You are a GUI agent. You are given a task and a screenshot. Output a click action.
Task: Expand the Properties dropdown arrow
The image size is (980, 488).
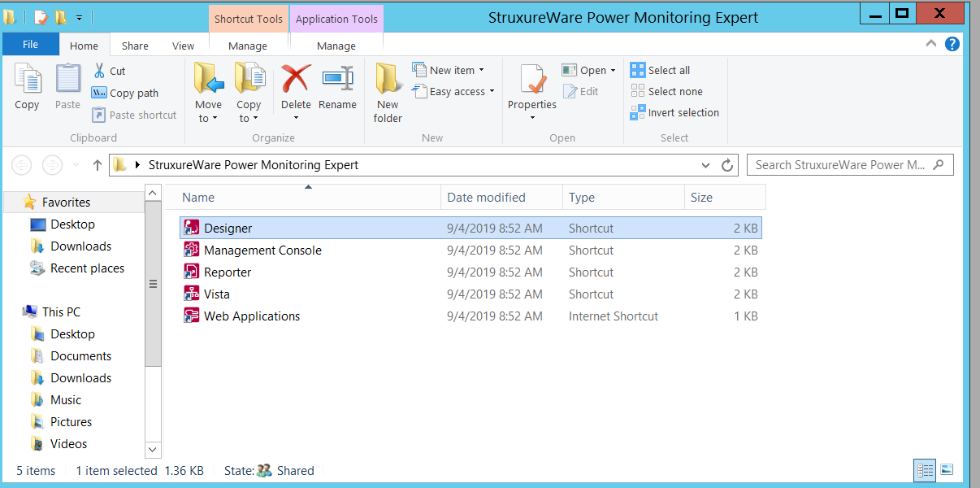click(x=532, y=118)
